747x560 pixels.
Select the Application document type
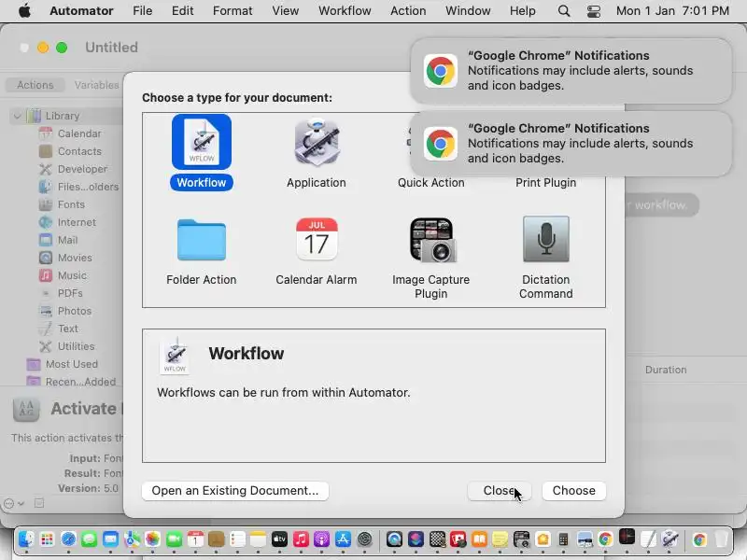[x=317, y=152]
